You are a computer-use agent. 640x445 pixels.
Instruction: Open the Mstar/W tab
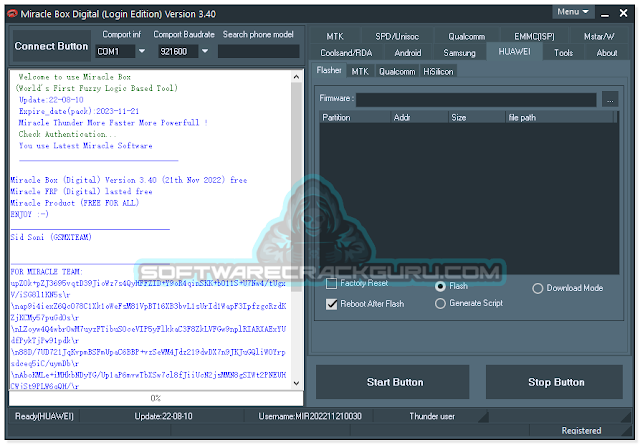599,36
